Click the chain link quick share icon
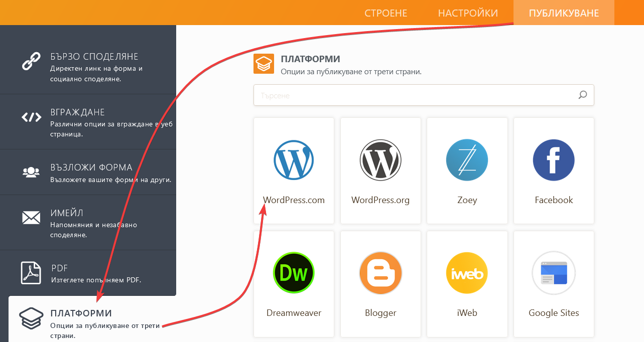644x342 pixels. click(x=31, y=61)
